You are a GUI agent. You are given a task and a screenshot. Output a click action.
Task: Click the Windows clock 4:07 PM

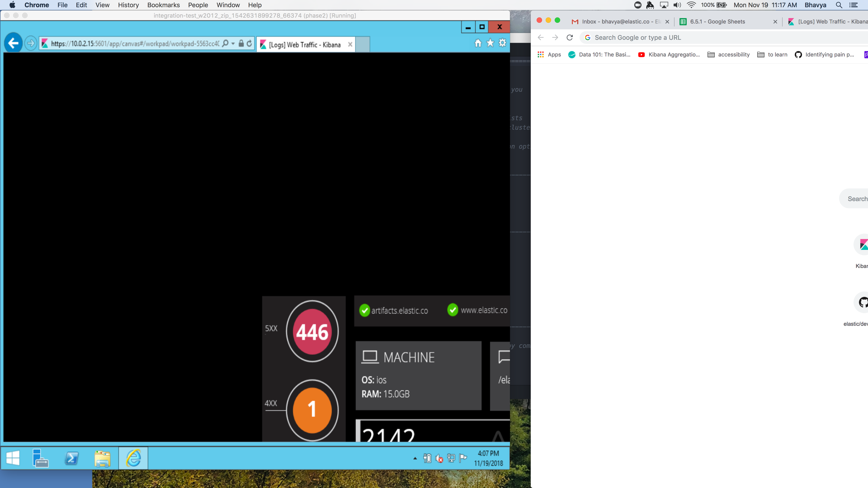pos(488,453)
